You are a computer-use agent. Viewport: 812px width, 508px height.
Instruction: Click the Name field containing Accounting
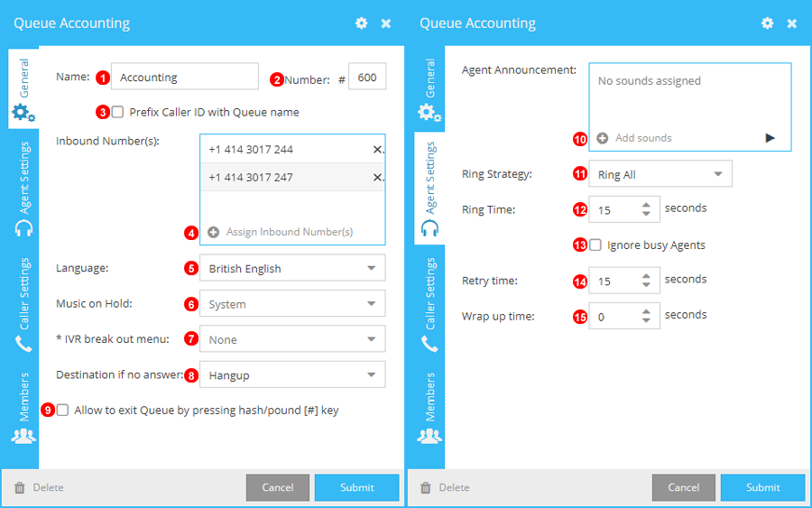pos(185,77)
